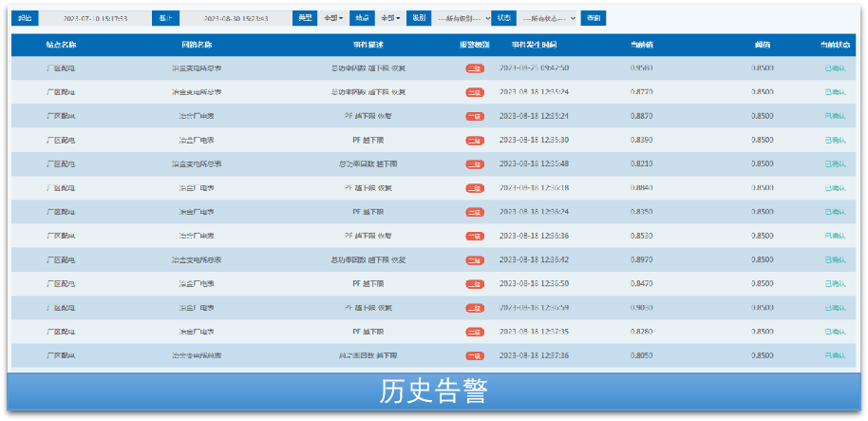This screenshot has height=421, width=868.
Task: Click the 站点名称 column header
Action: pos(61,45)
